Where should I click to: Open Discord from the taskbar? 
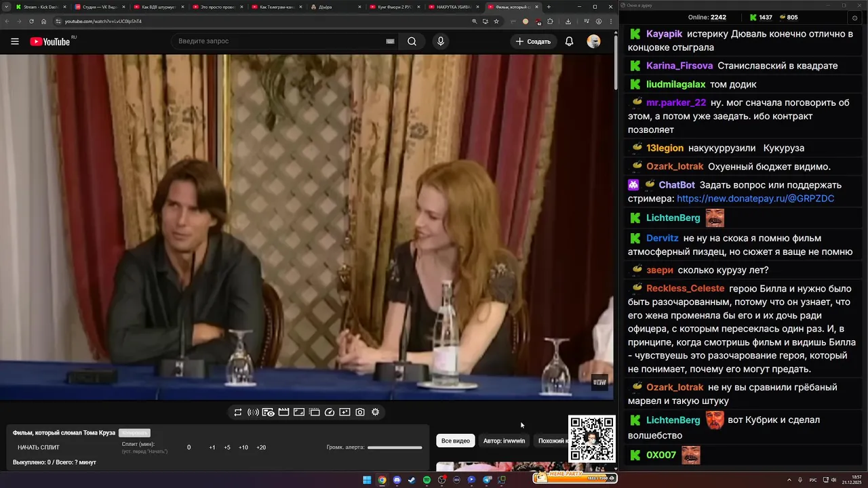[x=397, y=480]
